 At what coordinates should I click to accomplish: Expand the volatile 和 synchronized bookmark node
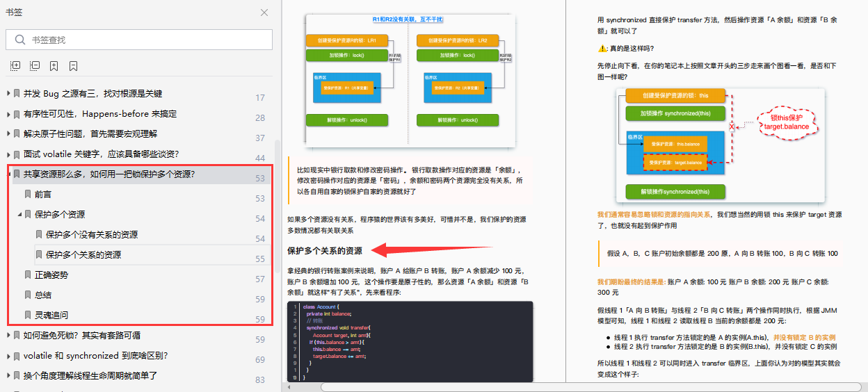(x=8, y=355)
